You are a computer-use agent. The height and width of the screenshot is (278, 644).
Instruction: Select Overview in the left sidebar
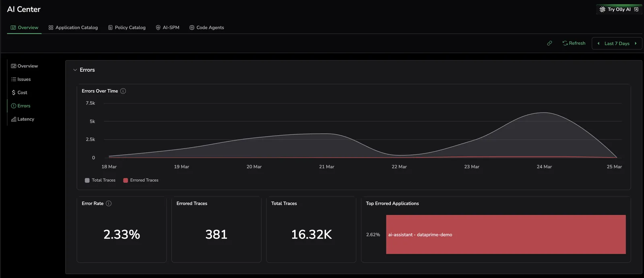tap(25, 66)
